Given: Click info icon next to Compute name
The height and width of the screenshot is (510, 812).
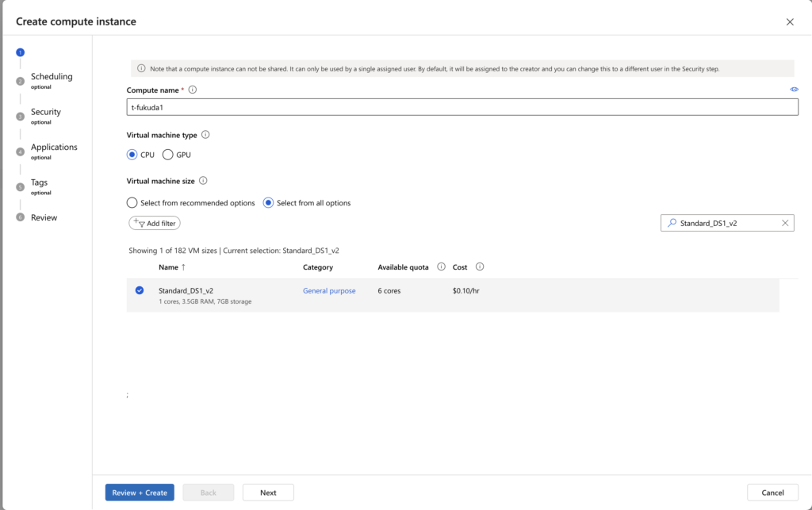Looking at the screenshot, I should pos(193,90).
